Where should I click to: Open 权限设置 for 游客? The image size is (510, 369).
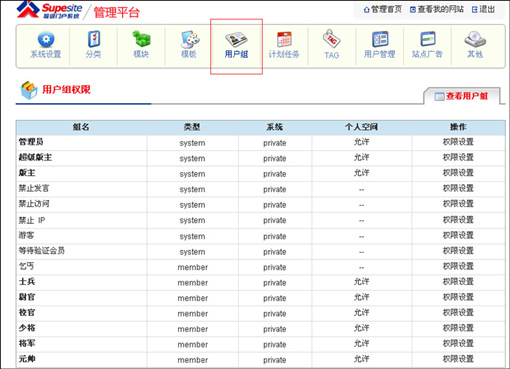(458, 235)
